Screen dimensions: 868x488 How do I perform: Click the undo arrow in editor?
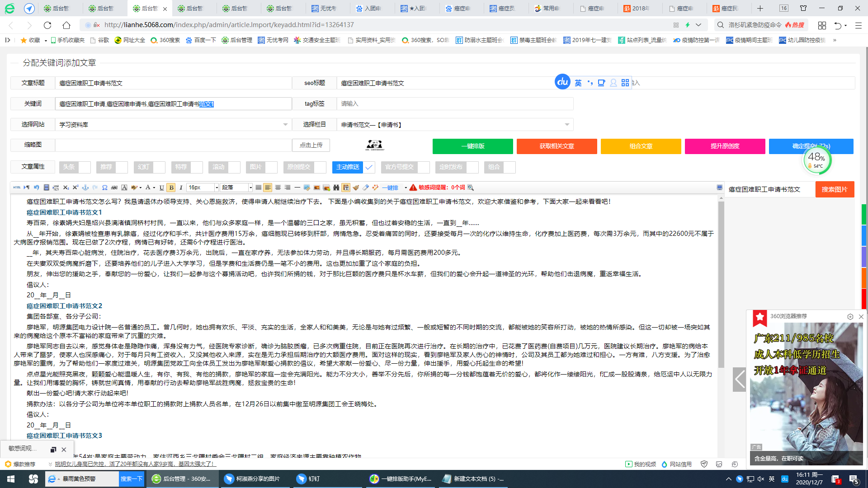point(36,188)
